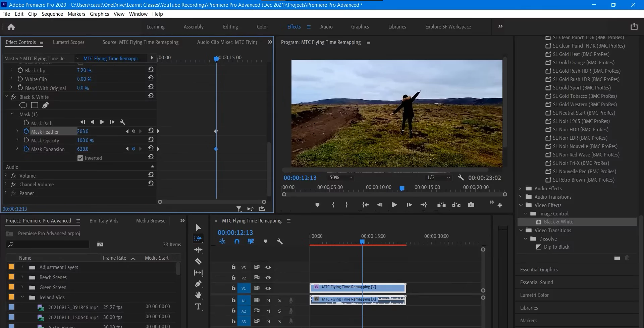Select the Ripple Edit tool

198,250
